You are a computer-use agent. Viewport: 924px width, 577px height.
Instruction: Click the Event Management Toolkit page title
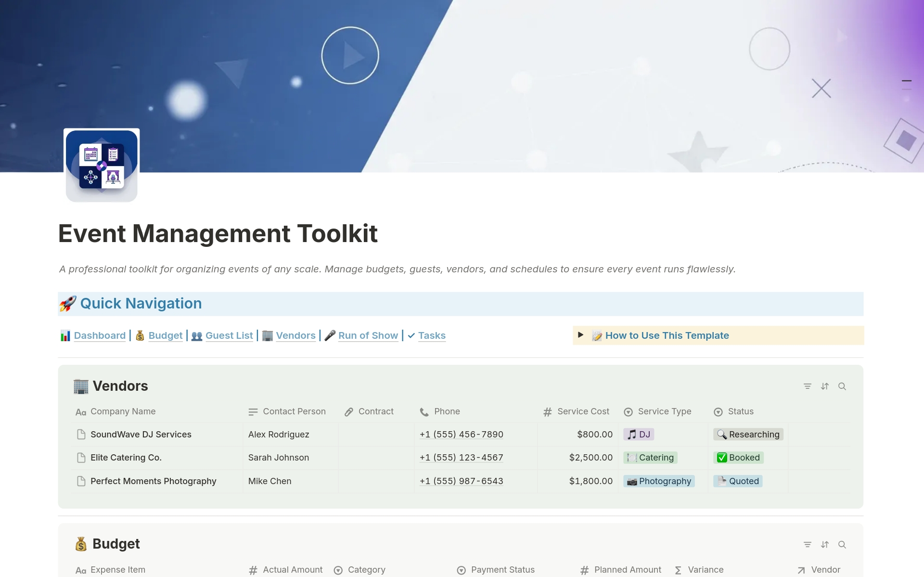218,234
